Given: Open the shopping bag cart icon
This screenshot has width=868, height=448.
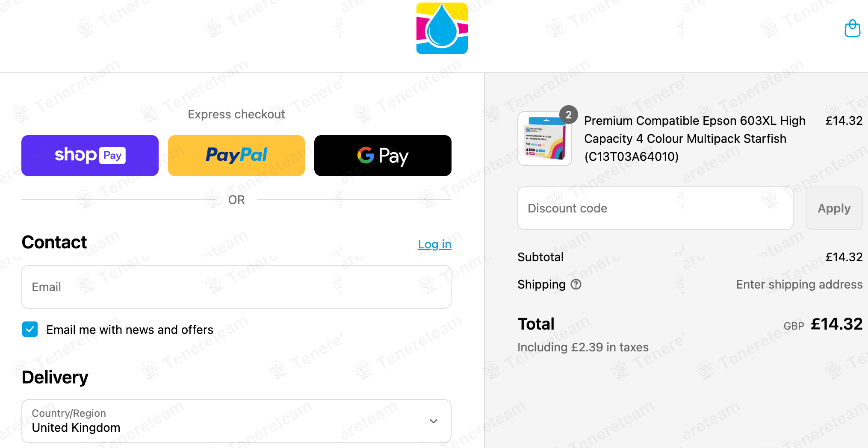Looking at the screenshot, I should tap(852, 29).
